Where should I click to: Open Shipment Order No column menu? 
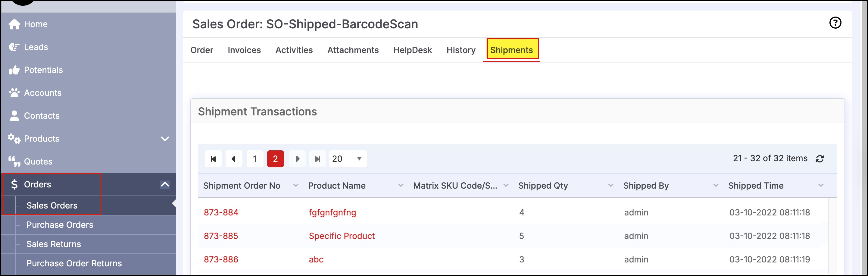pyautogui.click(x=295, y=186)
